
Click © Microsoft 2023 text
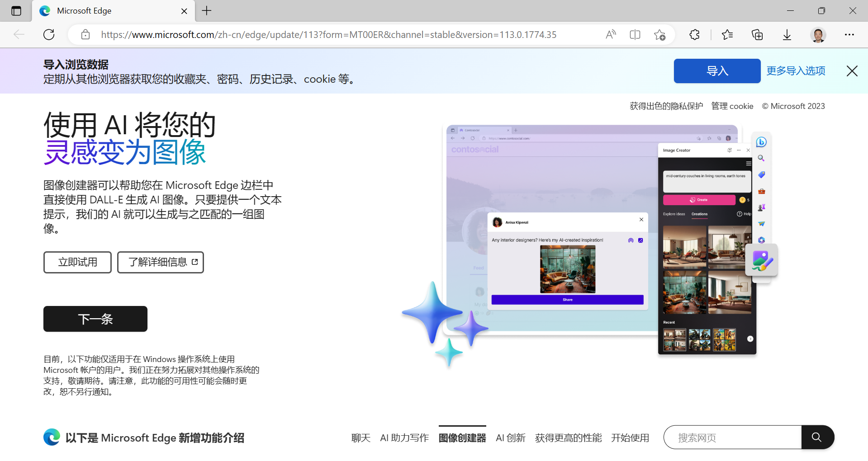793,106
